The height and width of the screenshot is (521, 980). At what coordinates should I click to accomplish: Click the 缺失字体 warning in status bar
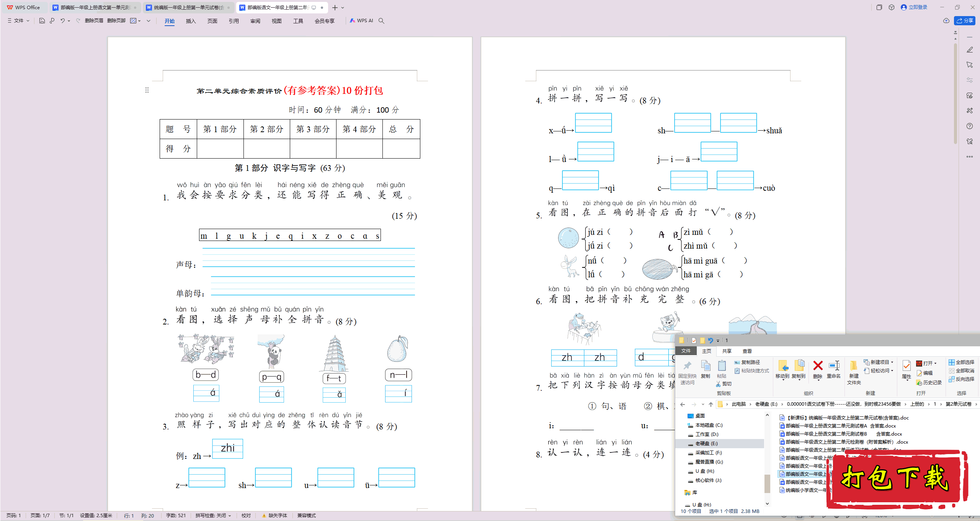274,516
